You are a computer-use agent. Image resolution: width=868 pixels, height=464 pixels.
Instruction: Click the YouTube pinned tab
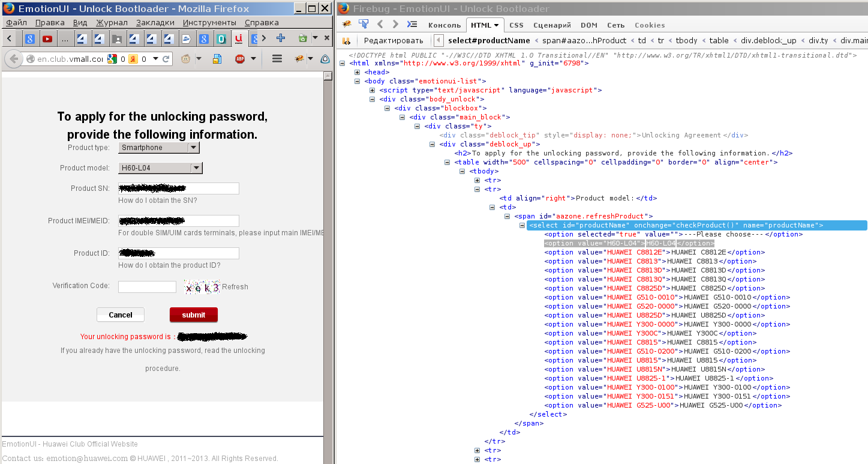[47, 38]
